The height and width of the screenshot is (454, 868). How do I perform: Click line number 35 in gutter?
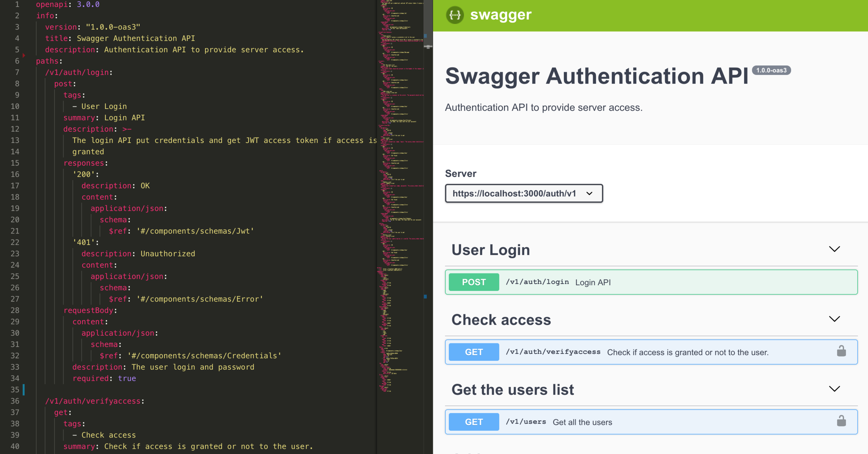point(15,389)
